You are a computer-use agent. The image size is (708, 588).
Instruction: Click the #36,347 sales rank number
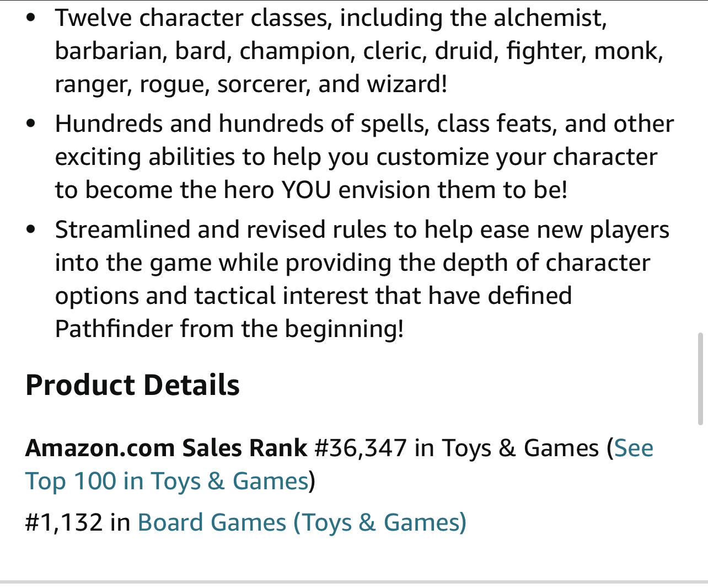click(361, 448)
